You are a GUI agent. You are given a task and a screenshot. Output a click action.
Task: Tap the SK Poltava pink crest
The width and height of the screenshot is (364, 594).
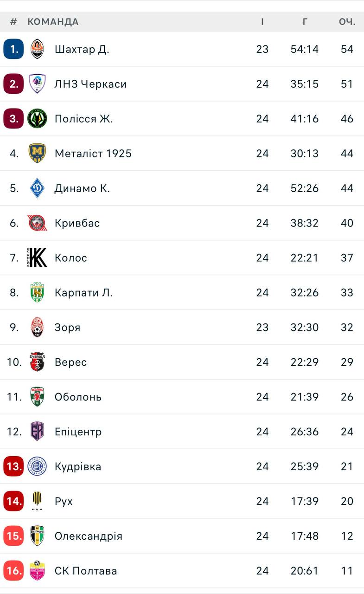(37, 571)
